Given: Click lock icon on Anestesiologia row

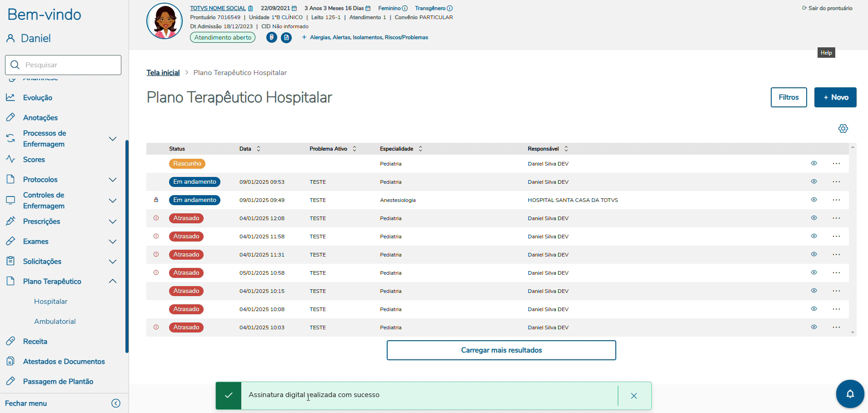Looking at the screenshot, I should [x=156, y=200].
